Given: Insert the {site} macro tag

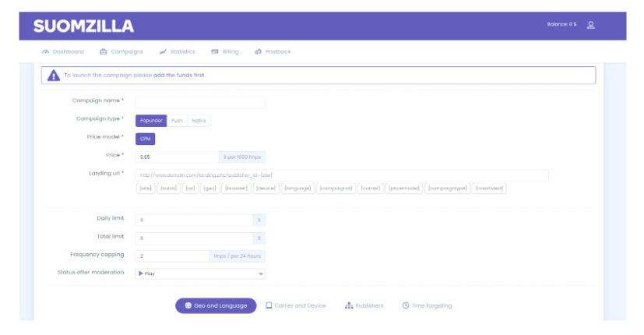Looking at the screenshot, I should 146,189.
